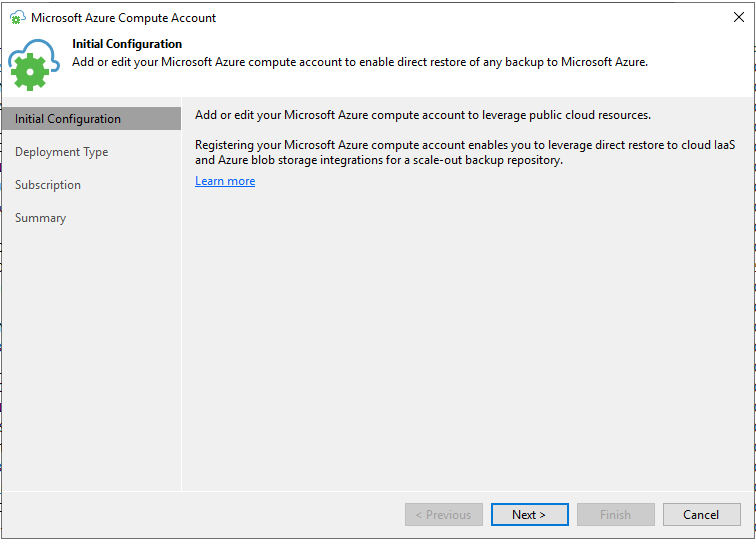Click the window title Microsoft Azure Compute Account

click(124, 18)
